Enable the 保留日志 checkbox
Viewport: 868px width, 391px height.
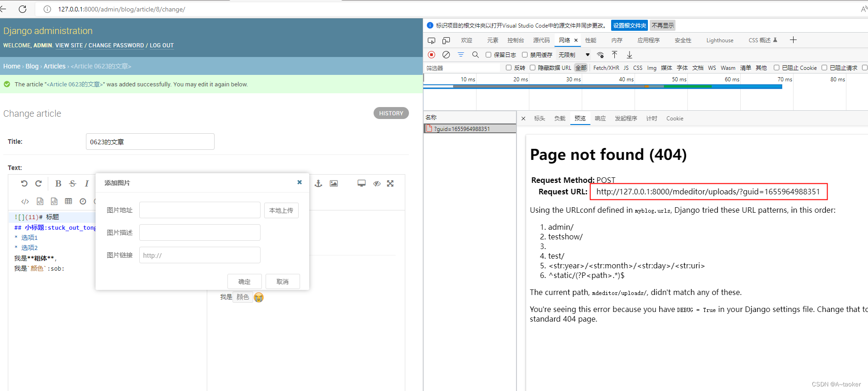tap(488, 55)
